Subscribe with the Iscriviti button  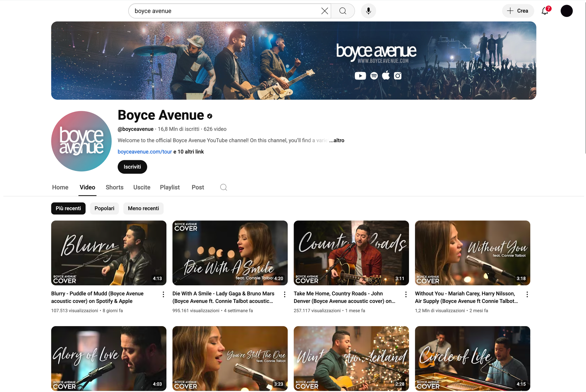point(132,167)
